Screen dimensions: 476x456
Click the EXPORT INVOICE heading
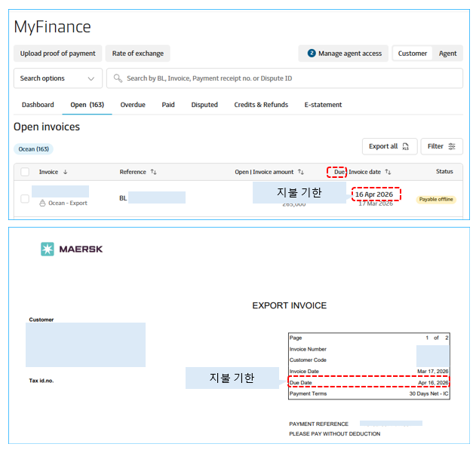290,305
